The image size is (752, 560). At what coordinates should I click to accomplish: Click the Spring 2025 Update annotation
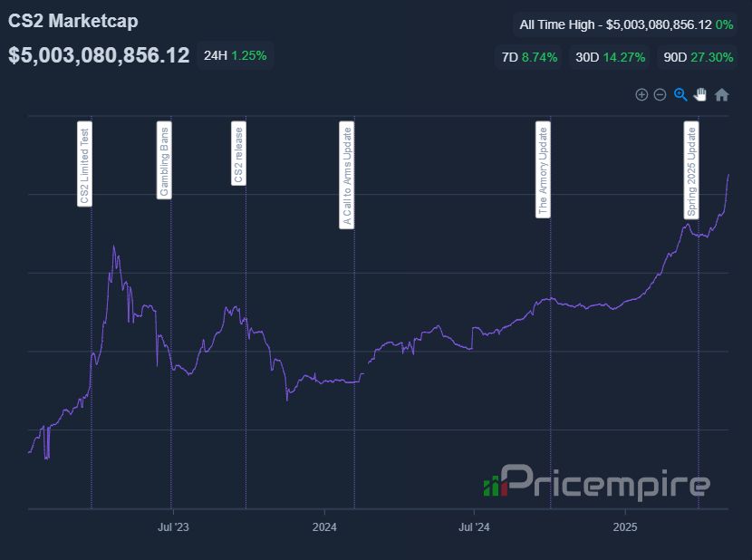[x=691, y=170]
